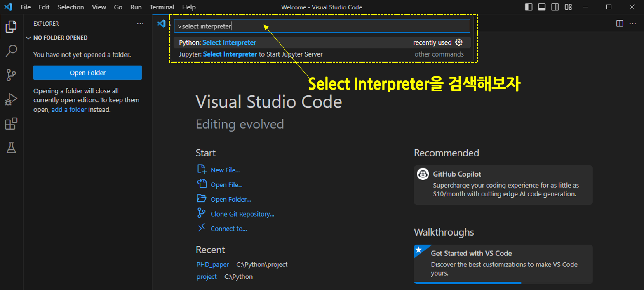Click the 'Editing evolved' subtitle
644x290 pixels.
[240, 124]
